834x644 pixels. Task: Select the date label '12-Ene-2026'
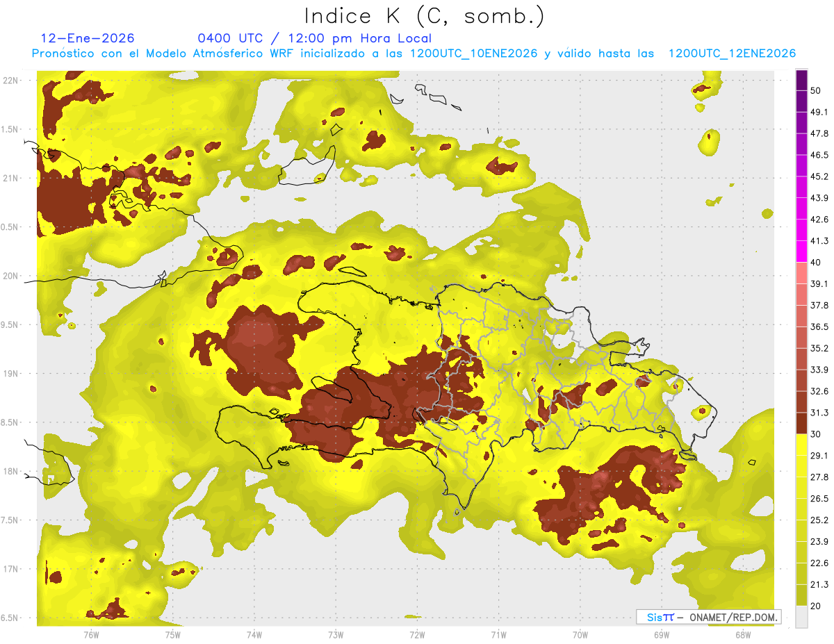coord(88,38)
